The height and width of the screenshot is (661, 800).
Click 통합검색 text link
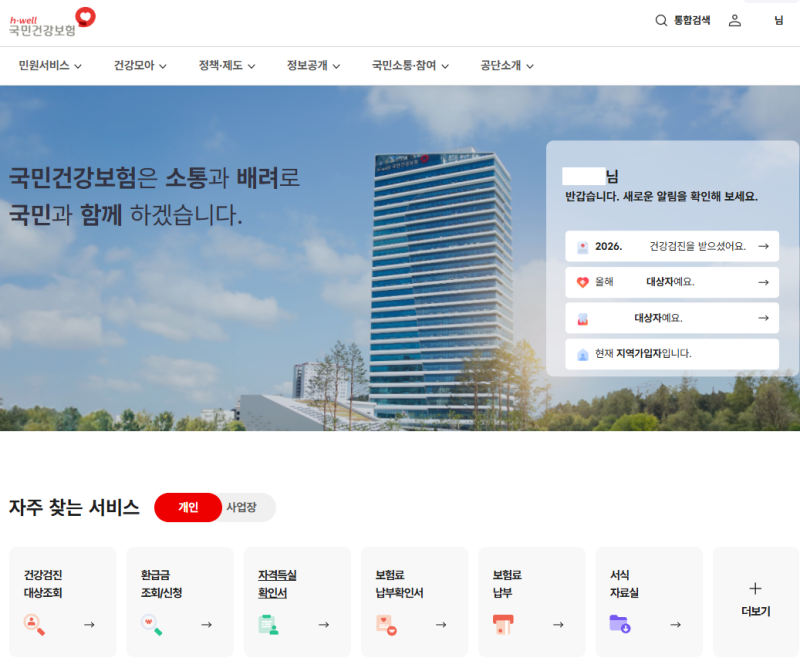pyautogui.click(x=692, y=20)
